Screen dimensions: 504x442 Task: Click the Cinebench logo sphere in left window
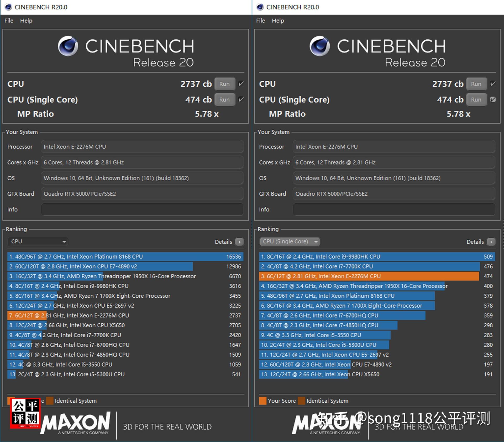[x=68, y=46]
